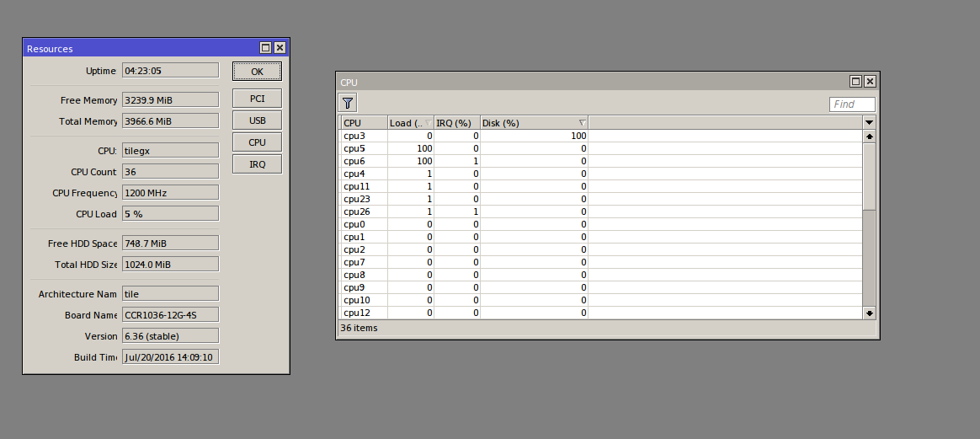Image resolution: width=980 pixels, height=439 pixels.
Task: Select the cpu10 row
Action: tap(601, 300)
